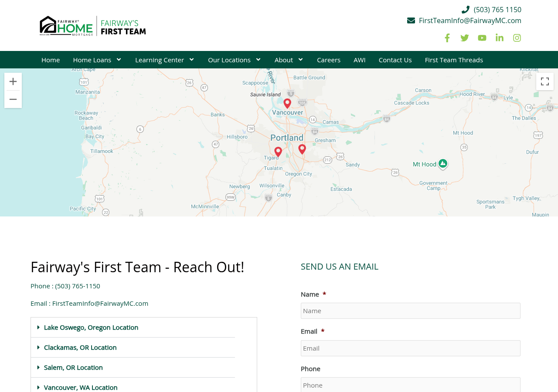Click the Government Camp label on map
The height and width of the screenshot is (392, 558).
point(434,186)
